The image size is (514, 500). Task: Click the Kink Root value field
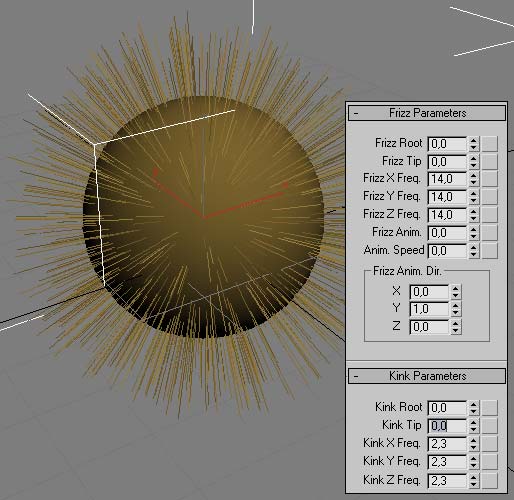pos(447,408)
